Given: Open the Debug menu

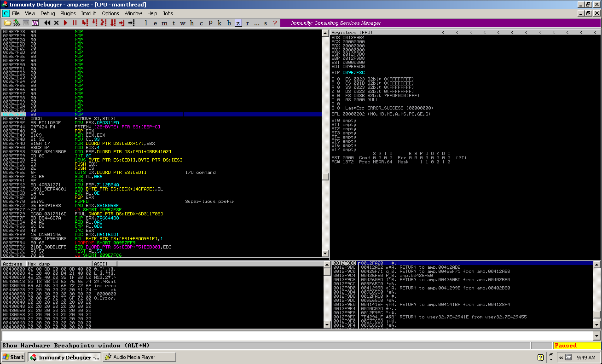Looking at the screenshot, I should click(x=47, y=13).
